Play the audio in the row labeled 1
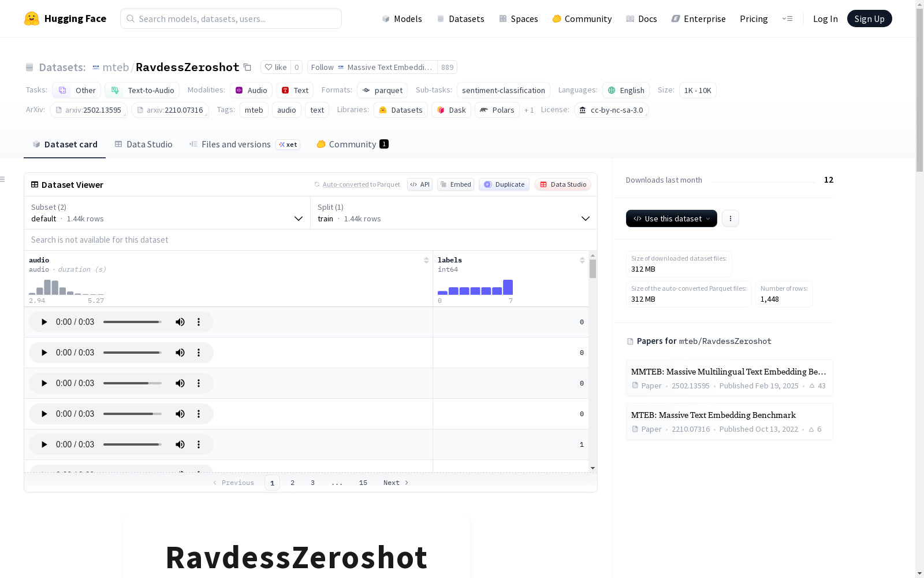This screenshot has width=924, height=578. pyautogui.click(x=44, y=444)
